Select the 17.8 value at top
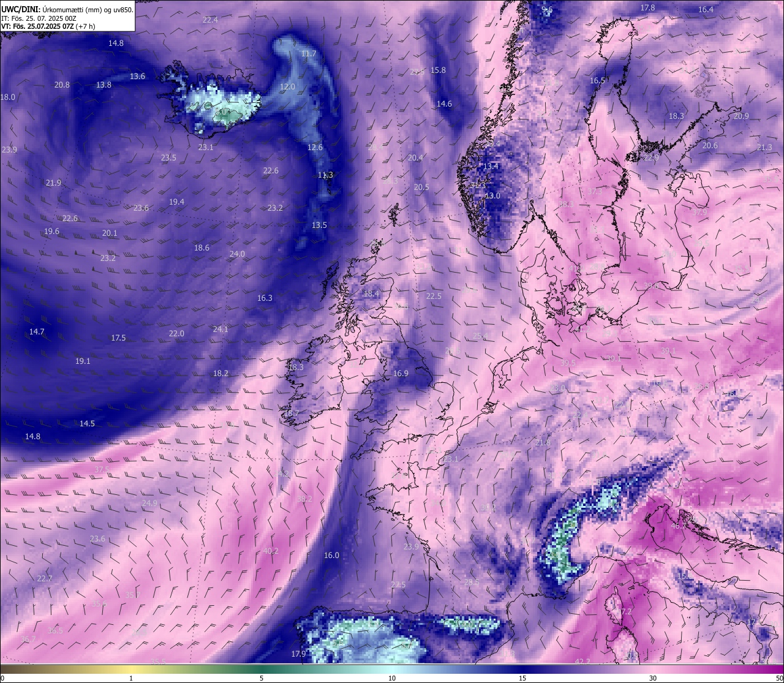 [647, 8]
